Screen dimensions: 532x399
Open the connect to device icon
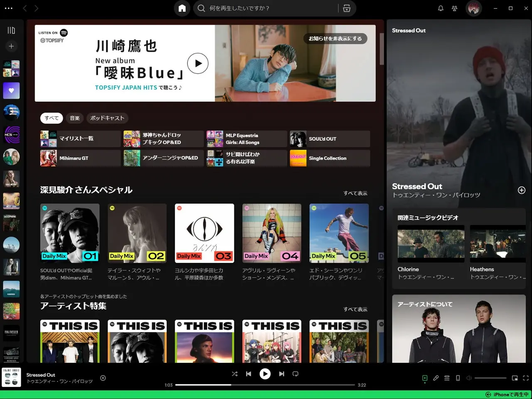pyautogui.click(x=458, y=378)
